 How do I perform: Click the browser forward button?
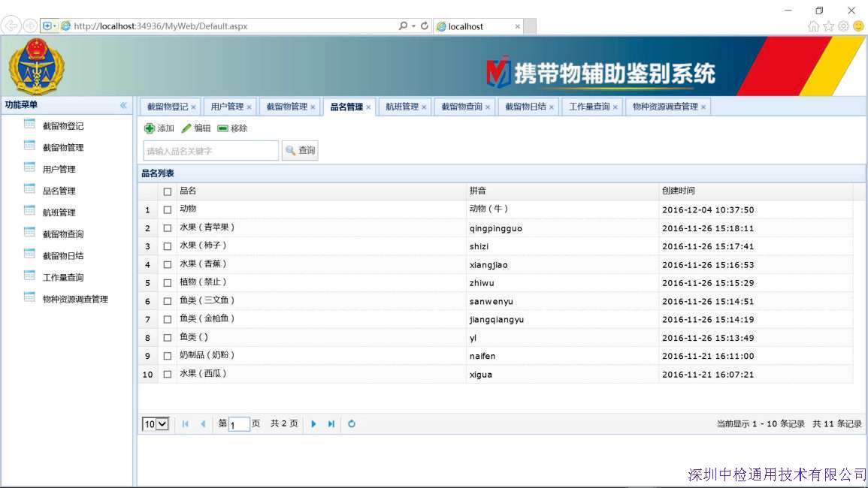[31, 26]
